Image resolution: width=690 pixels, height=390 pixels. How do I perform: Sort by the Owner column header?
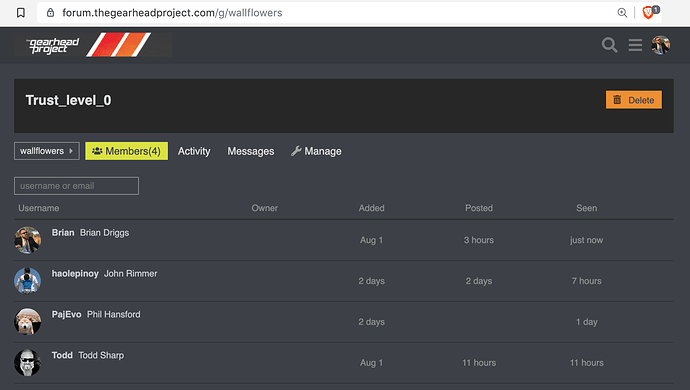pyautogui.click(x=264, y=208)
